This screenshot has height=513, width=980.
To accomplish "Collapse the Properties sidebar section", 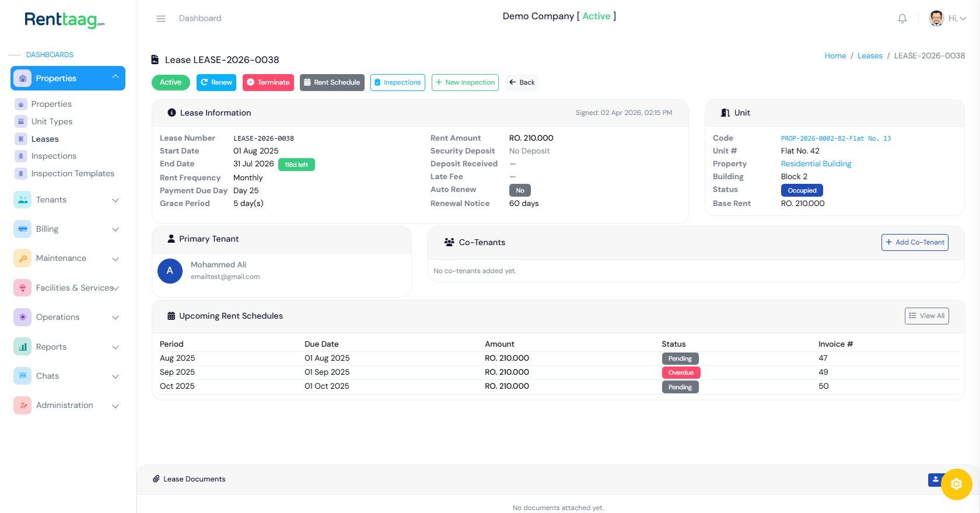I will (116, 78).
